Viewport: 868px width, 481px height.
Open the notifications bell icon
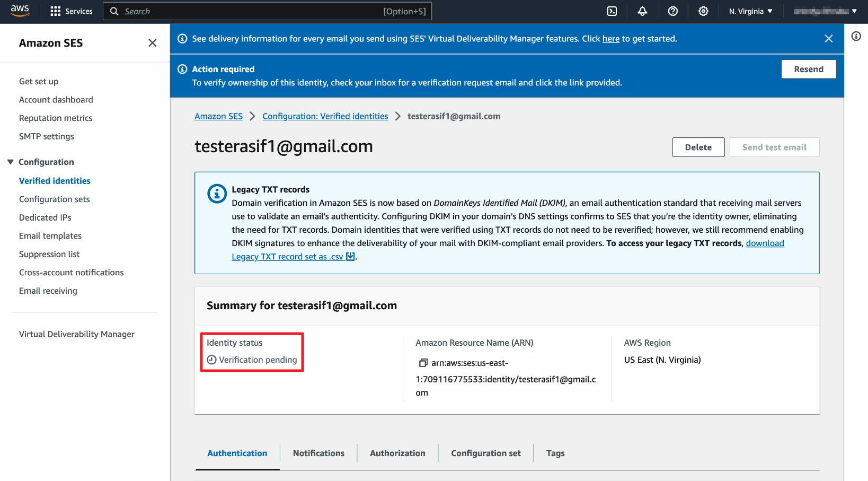[642, 11]
